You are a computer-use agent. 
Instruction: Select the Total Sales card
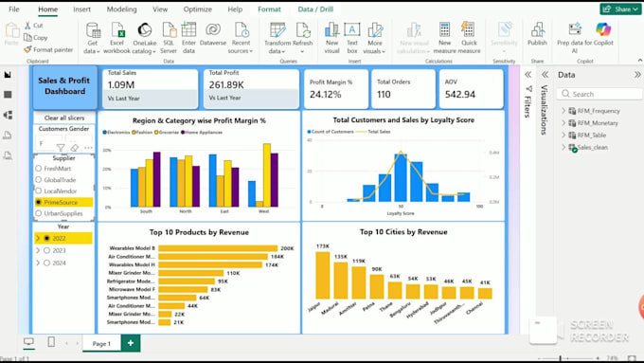[150, 88]
